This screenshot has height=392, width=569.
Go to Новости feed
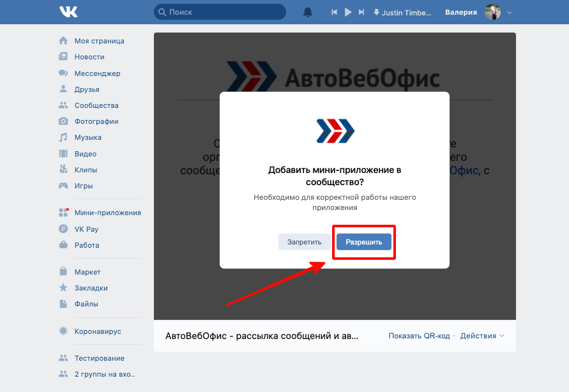click(89, 57)
